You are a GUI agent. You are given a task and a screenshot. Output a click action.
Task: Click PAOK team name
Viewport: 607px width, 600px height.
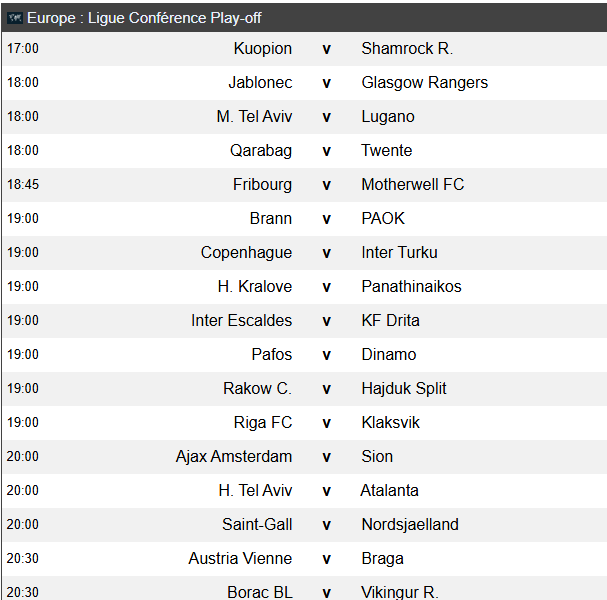pyautogui.click(x=383, y=219)
